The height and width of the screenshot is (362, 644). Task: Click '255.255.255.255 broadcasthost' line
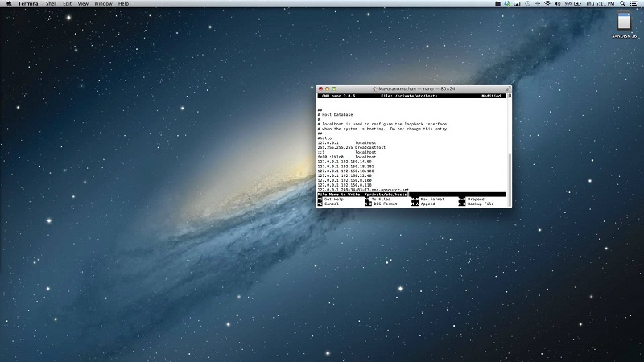point(352,148)
